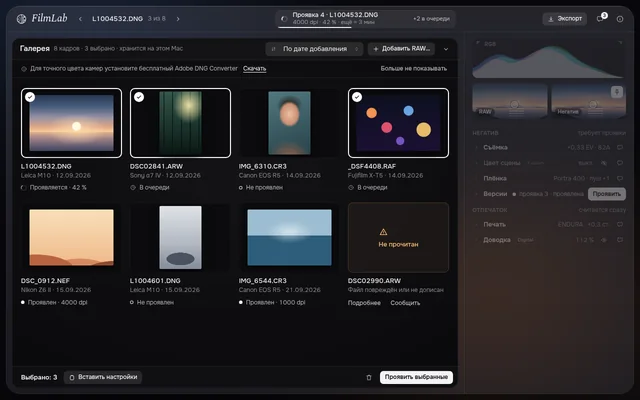Viewport: 640px width, 400px height.
Task: Click Fujifilm X-T5 · 14.09.2026 caption
Action: (x=385, y=176)
